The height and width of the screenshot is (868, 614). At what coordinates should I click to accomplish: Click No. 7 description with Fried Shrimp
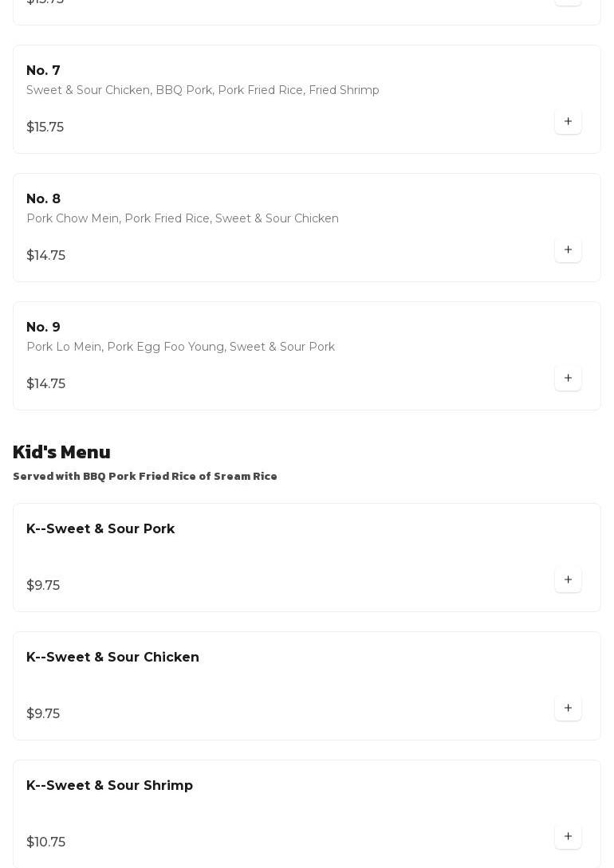tap(203, 91)
